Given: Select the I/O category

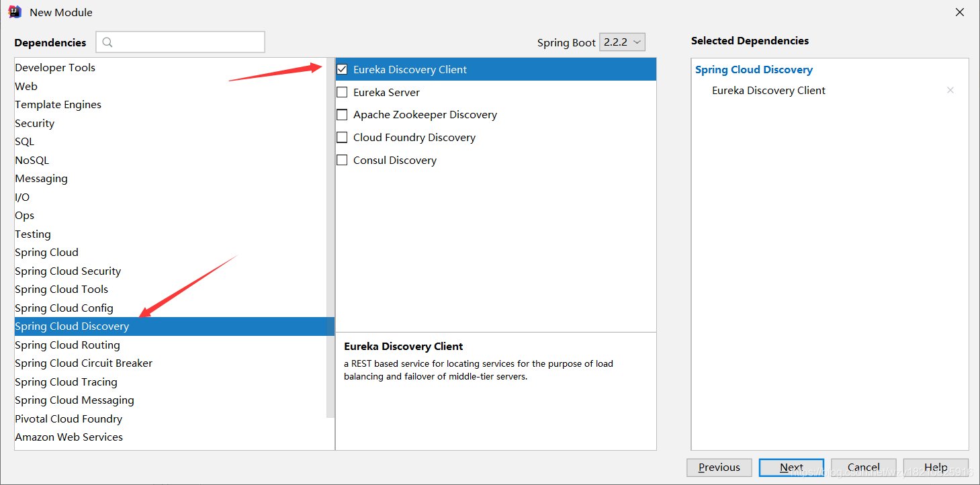Looking at the screenshot, I should click(x=171, y=197).
